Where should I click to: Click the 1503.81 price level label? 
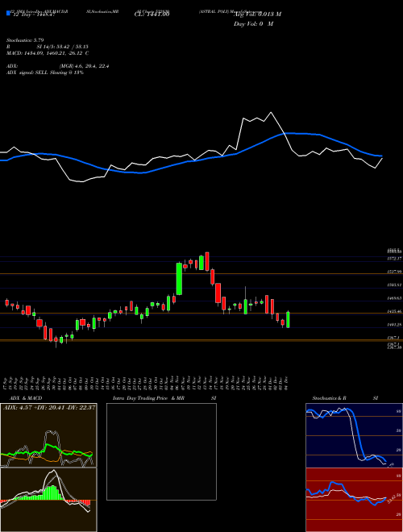pyautogui.click(x=394, y=285)
